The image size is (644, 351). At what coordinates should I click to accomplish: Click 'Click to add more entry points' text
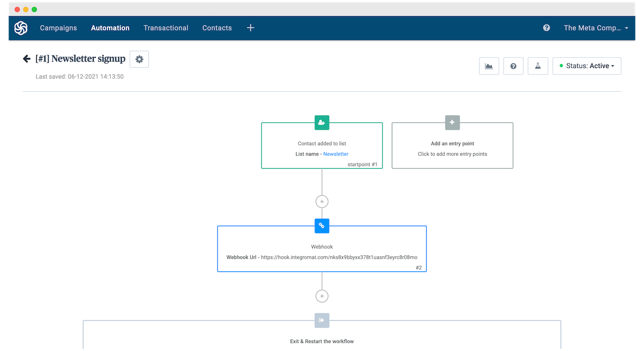[453, 154]
